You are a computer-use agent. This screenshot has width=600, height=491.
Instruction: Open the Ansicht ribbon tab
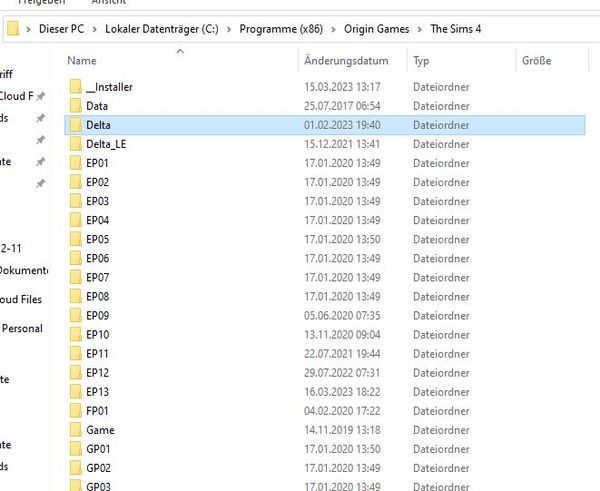pos(109,2)
